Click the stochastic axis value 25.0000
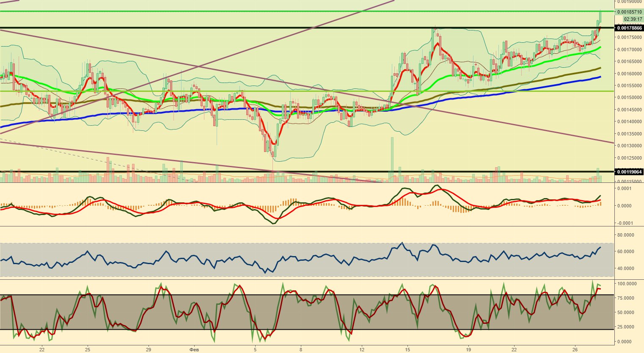This screenshot has width=644, height=353. (626, 327)
